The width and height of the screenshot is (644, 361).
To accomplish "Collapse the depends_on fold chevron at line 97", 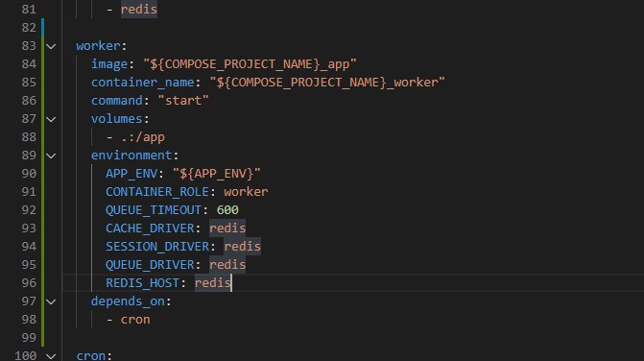I will tap(51, 301).
